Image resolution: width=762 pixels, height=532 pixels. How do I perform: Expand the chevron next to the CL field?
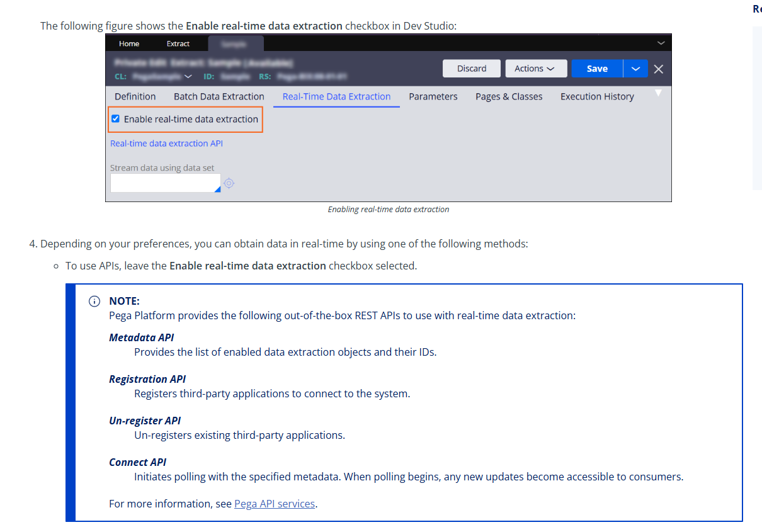pyautogui.click(x=188, y=76)
